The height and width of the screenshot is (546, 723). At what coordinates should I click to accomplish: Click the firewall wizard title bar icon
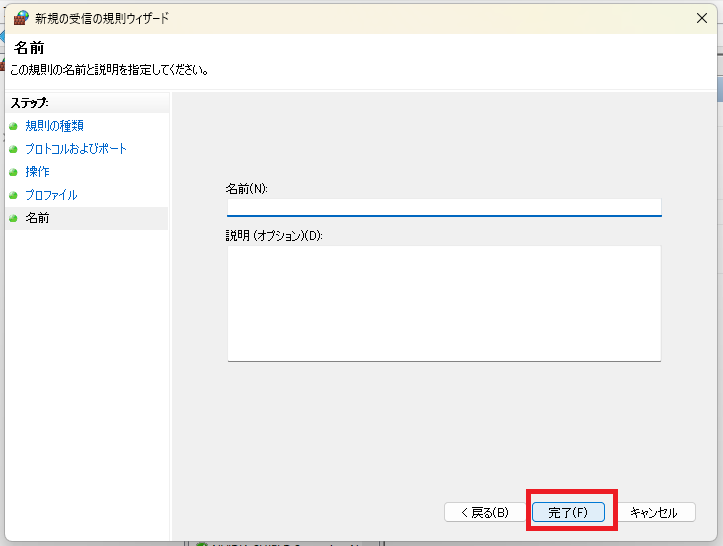[20, 18]
